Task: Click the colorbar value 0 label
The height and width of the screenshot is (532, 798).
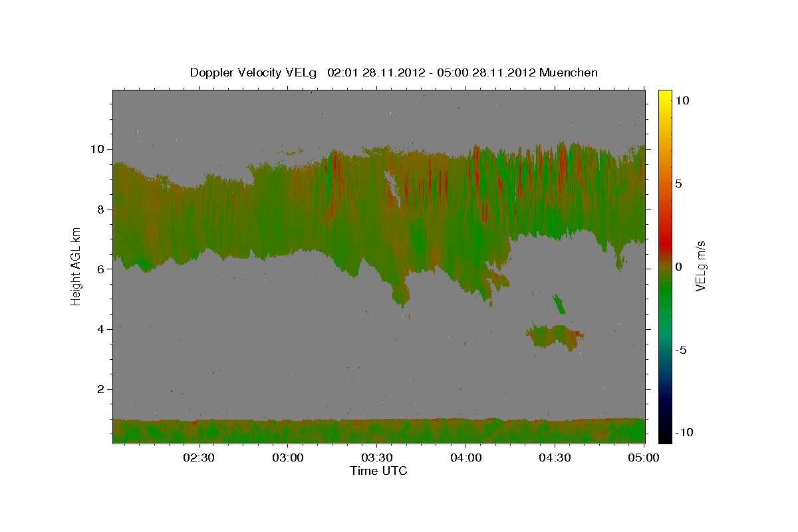Action: click(x=679, y=266)
